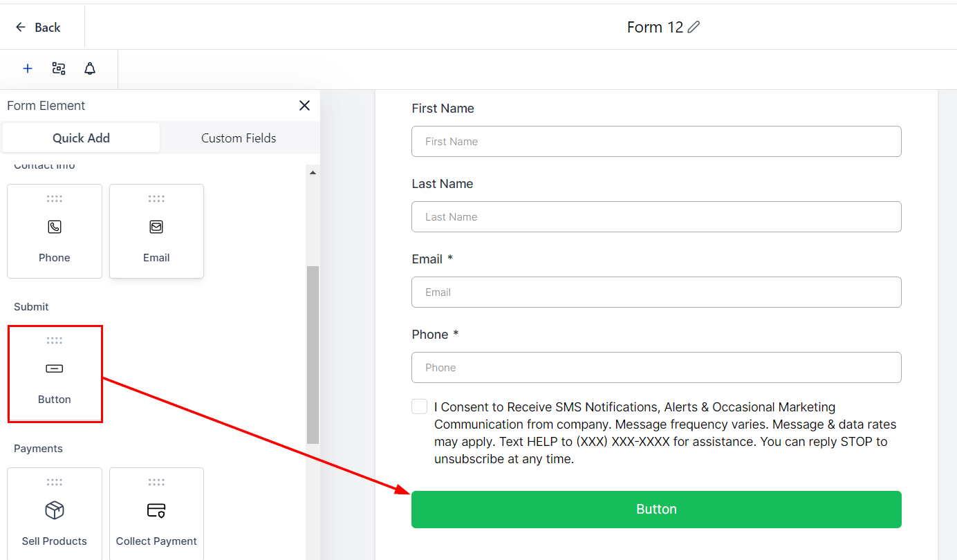Go back using the Back button
The height and width of the screenshot is (560, 957).
[39, 27]
